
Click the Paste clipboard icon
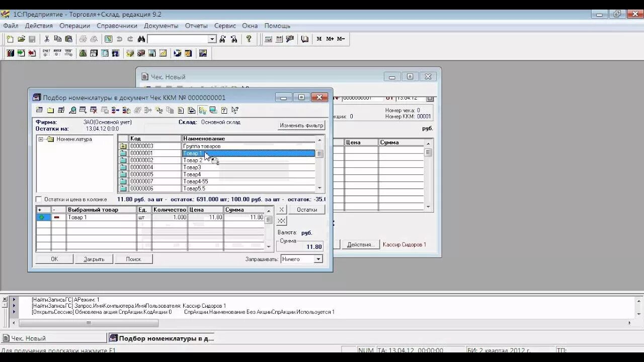(69, 39)
